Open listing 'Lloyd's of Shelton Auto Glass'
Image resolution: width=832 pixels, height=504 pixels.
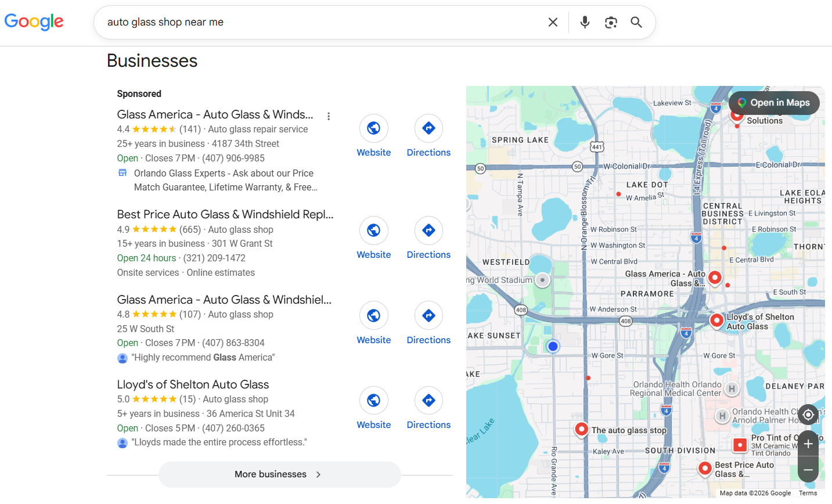click(193, 384)
